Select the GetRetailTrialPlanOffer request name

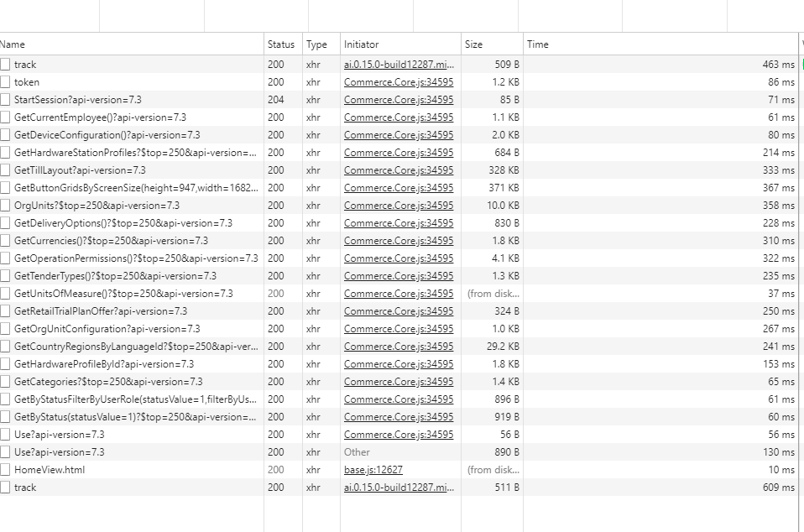tap(101, 311)
